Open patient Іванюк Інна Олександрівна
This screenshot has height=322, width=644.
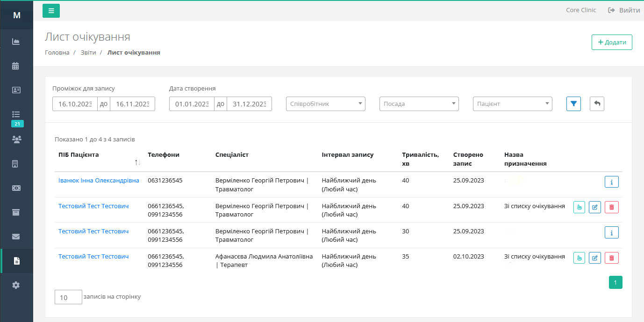coord(99,181)
